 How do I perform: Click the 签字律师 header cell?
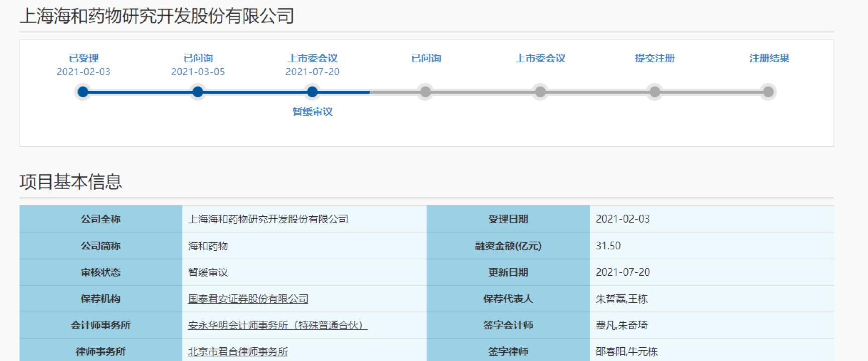(508, 350)
